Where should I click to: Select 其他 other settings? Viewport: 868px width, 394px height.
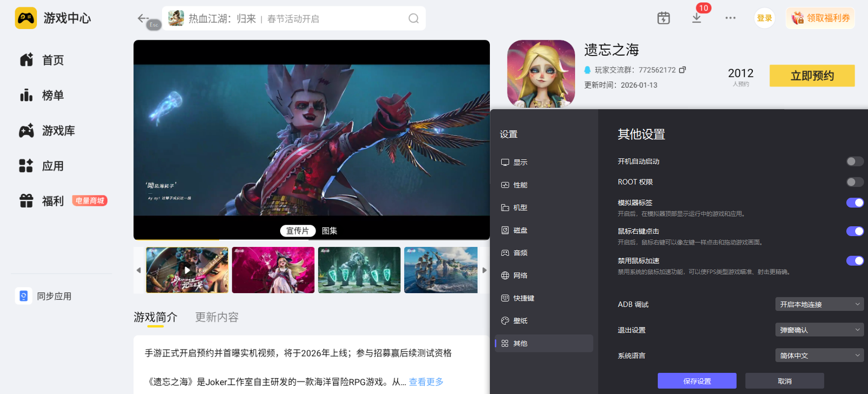(544, 343)
